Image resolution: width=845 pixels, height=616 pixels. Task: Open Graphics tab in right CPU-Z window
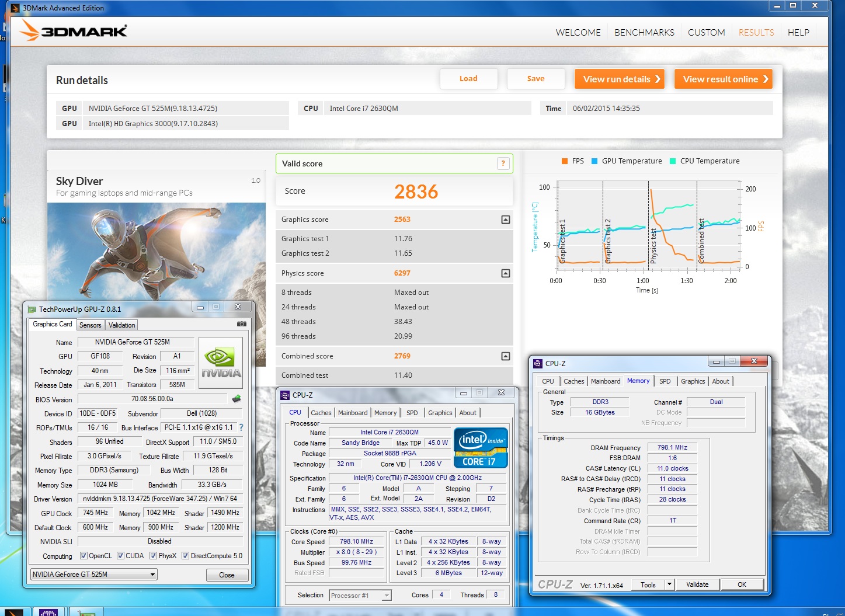pos(693,381)
